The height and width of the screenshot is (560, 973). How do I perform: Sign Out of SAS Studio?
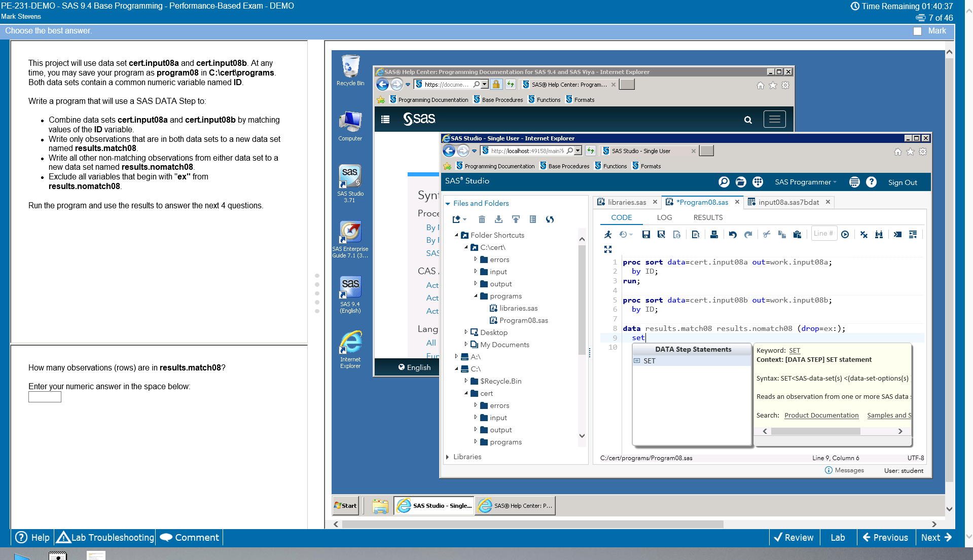(902, 182)
